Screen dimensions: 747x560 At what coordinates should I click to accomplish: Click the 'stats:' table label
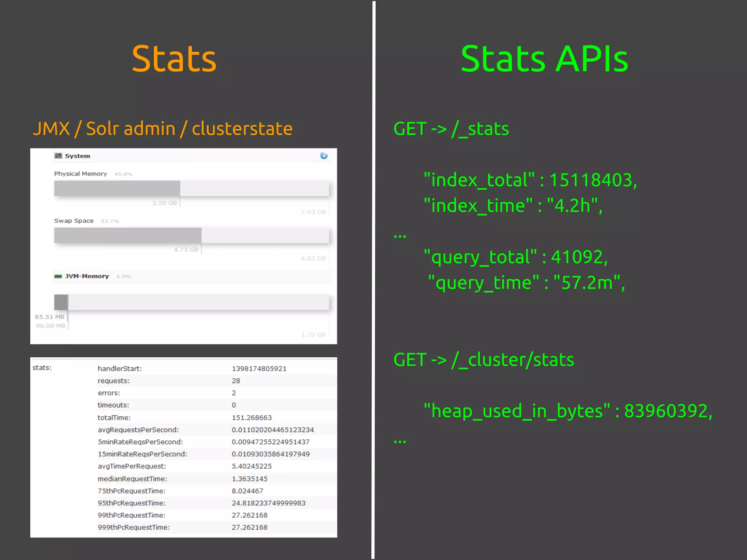pos(42,368)
